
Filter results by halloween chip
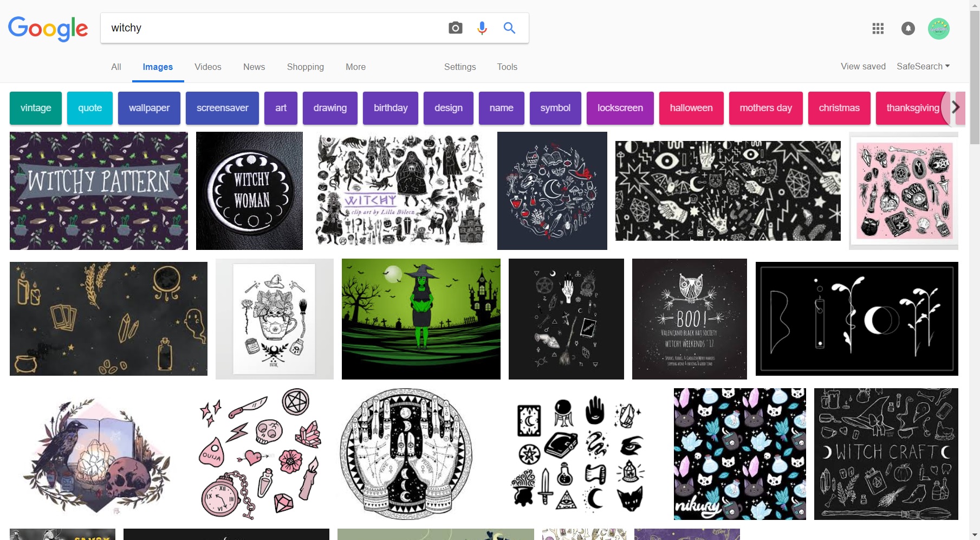click(x=691, y=108)
